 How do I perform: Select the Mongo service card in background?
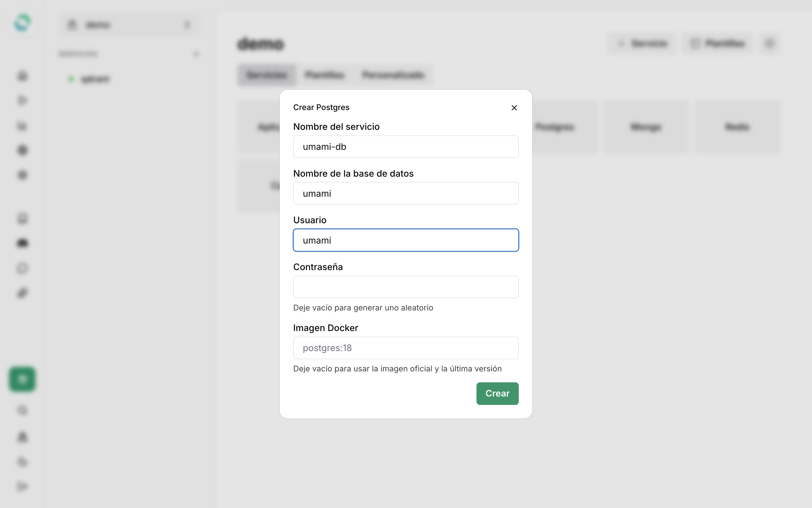(x=646, y=127)
